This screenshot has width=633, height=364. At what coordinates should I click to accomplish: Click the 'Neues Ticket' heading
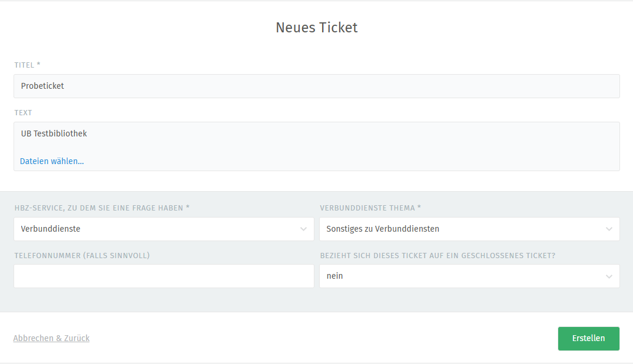pyautogui.click(x=317, y=28)
